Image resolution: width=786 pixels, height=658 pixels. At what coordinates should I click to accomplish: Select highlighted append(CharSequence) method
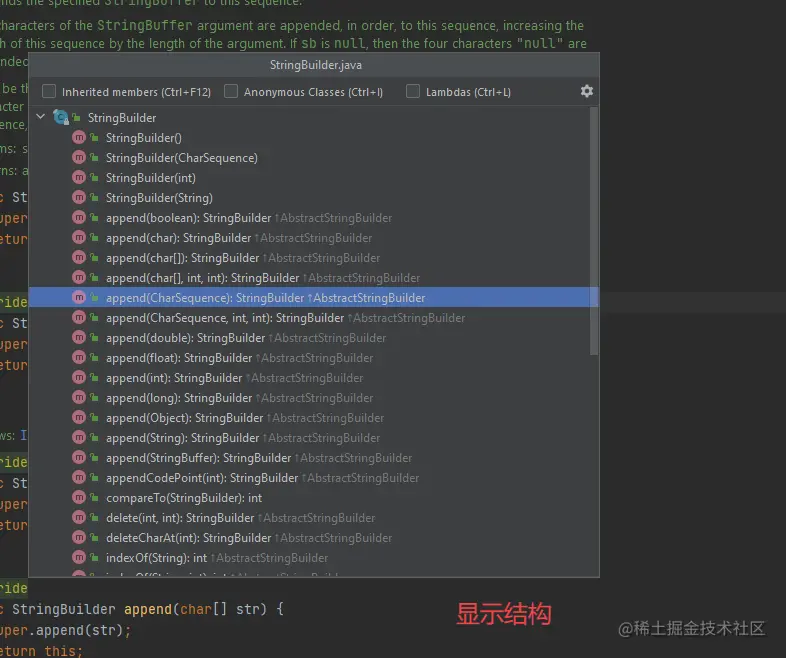click(x=313, y=298)
